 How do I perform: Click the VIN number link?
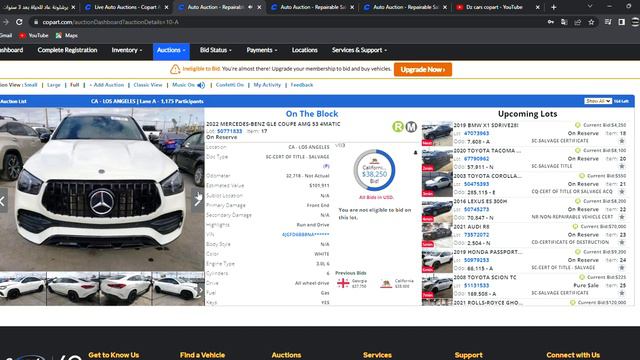pyautogui.click(x=305, y=235)
